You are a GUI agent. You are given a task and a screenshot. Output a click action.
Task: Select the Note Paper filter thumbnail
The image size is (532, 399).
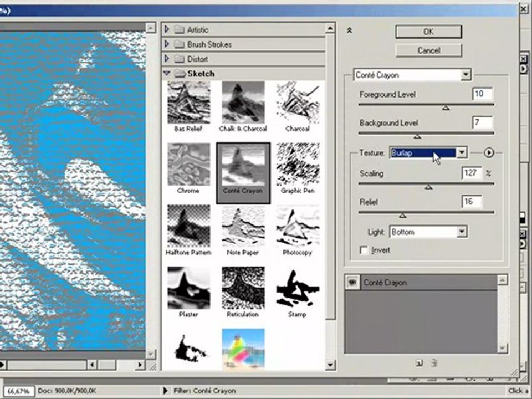[x=243, y=226]
